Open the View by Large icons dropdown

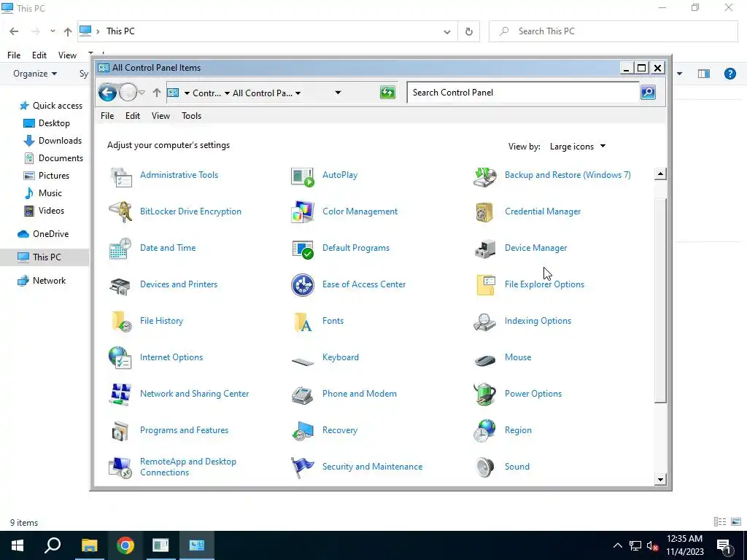[578, 146]
